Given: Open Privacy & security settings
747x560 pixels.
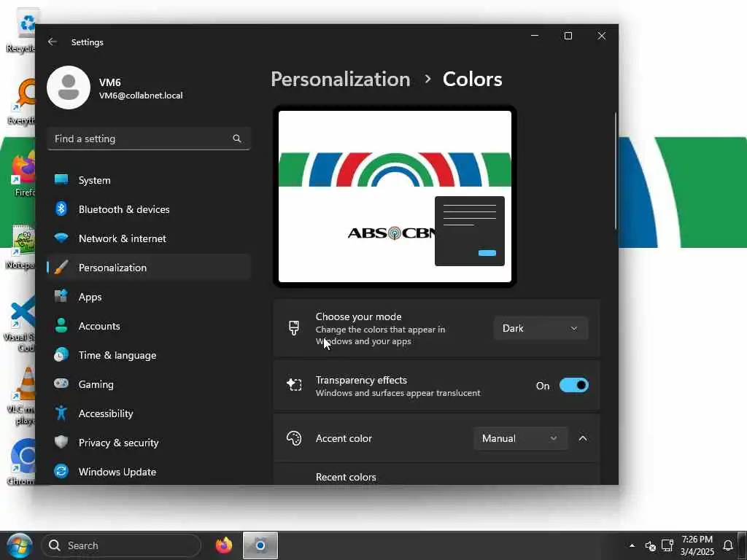Looking at the screenshot, I should pyautogui.click(x=149, y=443).
